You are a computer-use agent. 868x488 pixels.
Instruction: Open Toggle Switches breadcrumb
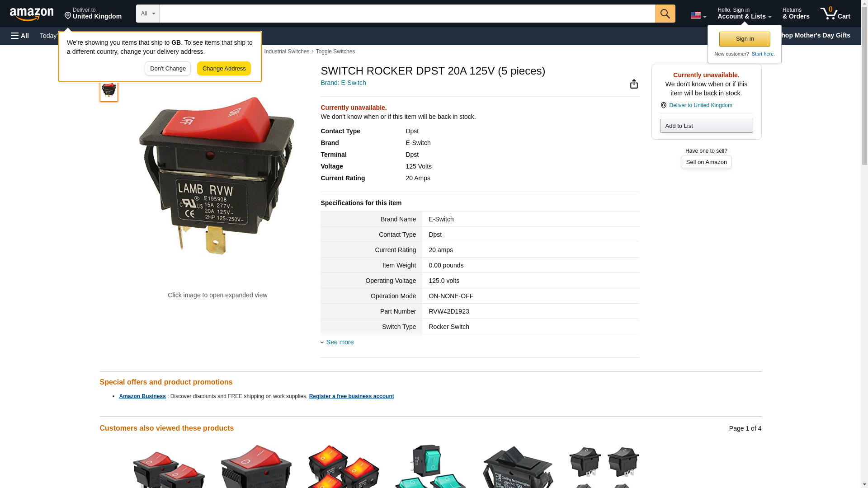point(335,52)
